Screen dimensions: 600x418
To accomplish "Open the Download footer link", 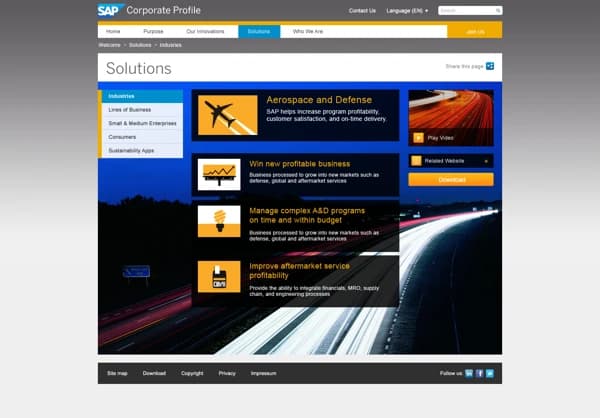I will click(x=154, y=373).
